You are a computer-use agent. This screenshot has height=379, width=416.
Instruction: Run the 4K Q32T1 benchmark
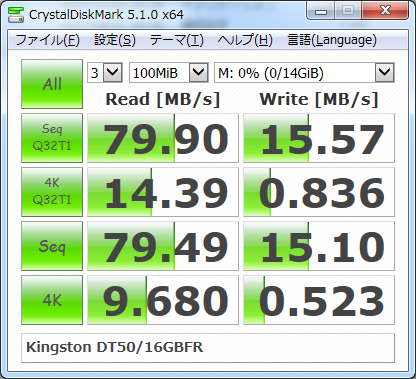pos(52,192)
